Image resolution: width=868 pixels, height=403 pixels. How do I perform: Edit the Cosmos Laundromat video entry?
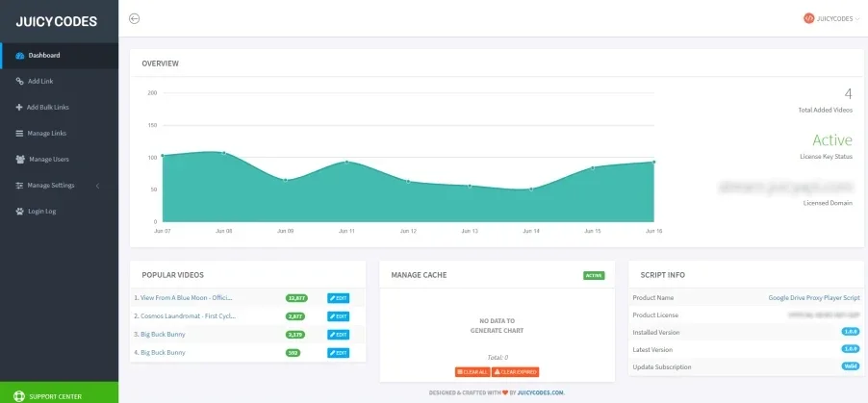click(338, 316)
